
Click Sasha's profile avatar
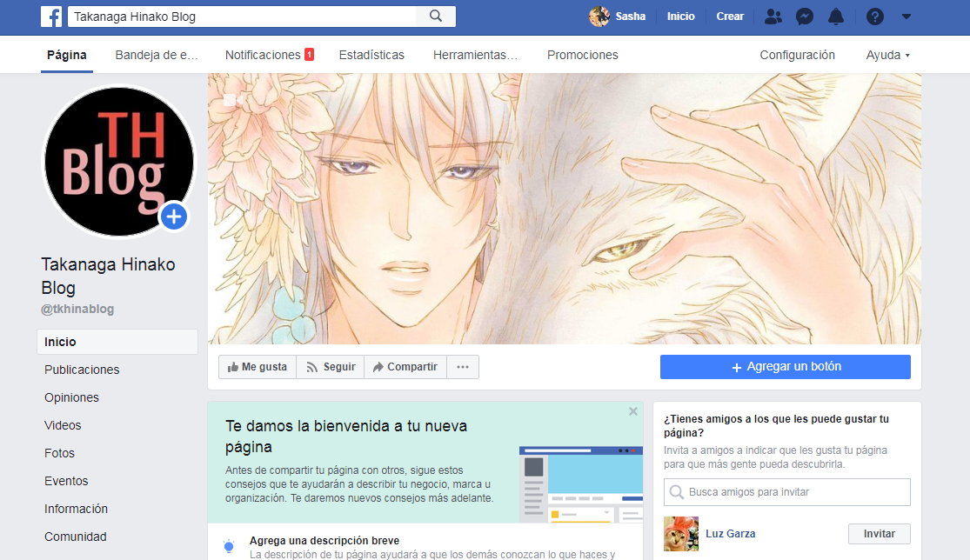pyautogui.click(x=599, y=17)
